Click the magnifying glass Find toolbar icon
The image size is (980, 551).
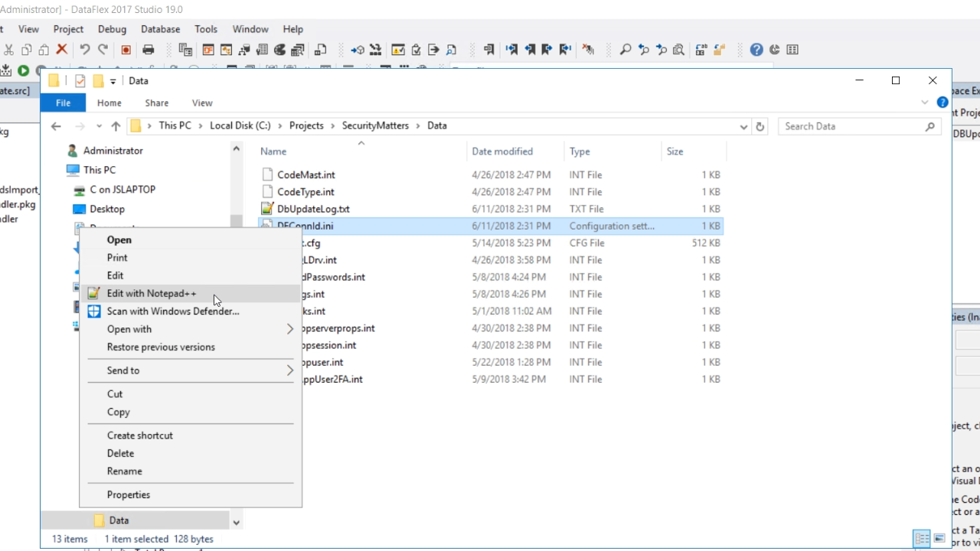tap(626, 50)
